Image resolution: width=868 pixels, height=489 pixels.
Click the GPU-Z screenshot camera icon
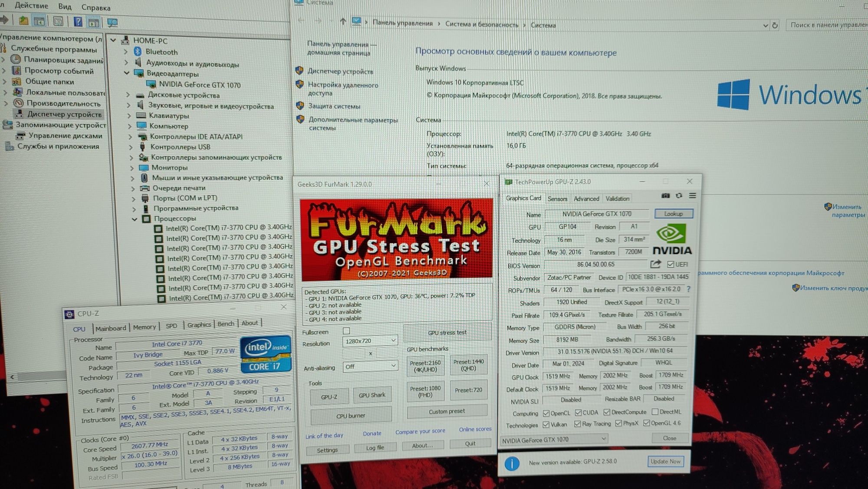[x=665, y=196]
